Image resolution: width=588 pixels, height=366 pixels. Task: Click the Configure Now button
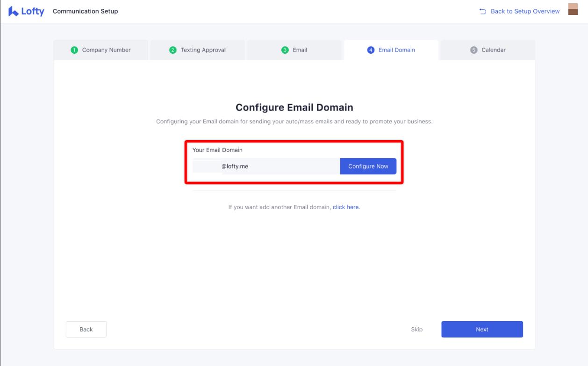[368, 166]
